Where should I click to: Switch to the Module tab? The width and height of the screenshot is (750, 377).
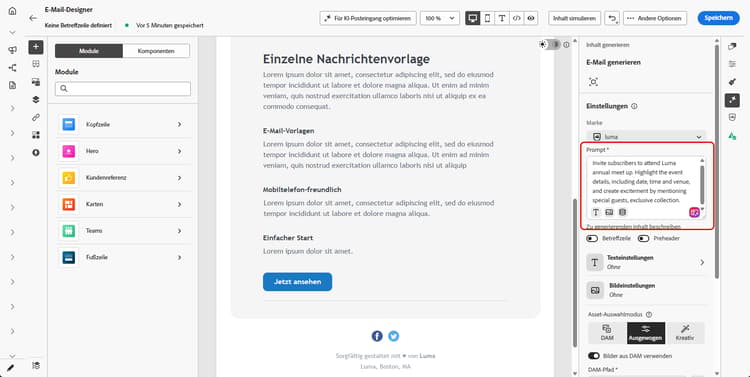pyautogui.click(x=89, y=51)
